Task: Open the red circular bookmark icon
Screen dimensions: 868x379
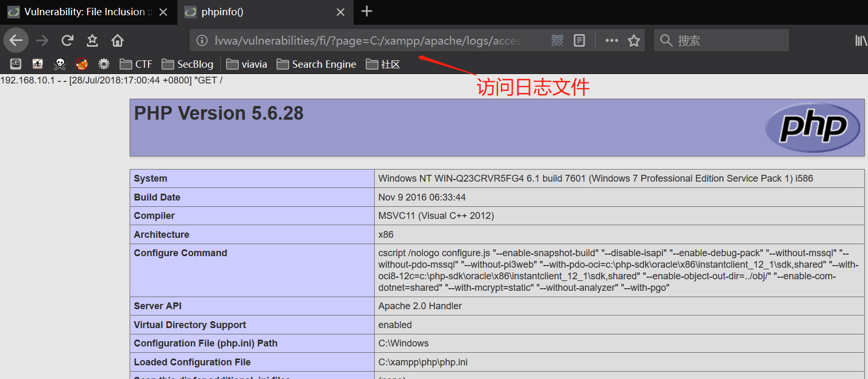Action: coord(82,64)
